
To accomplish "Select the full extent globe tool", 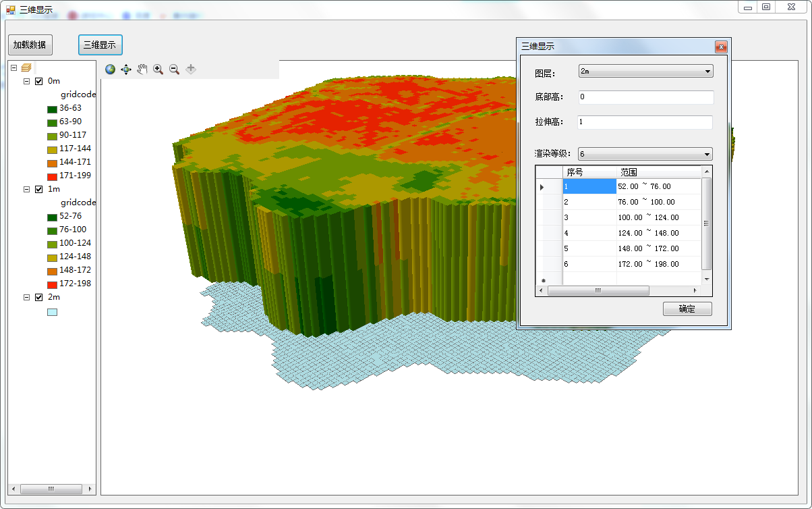I will (x=110, y=69).
